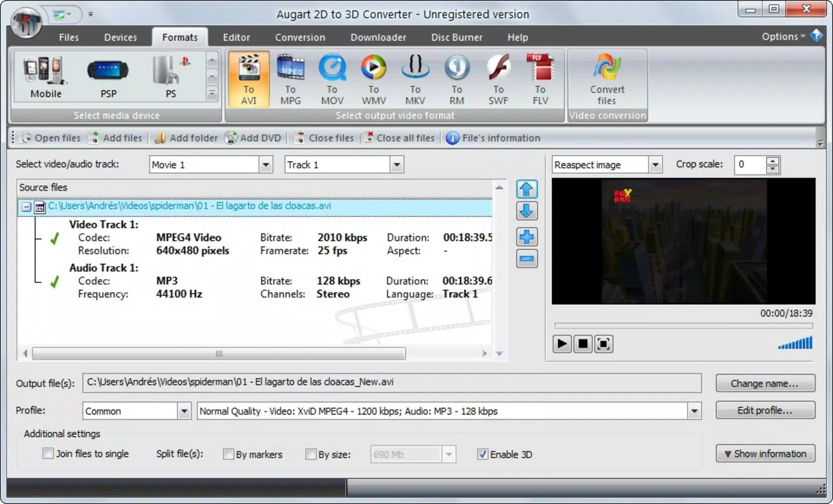The image size is (833, 504).
Task: Click the Close all files toolbar item
Action: point(398,138)
